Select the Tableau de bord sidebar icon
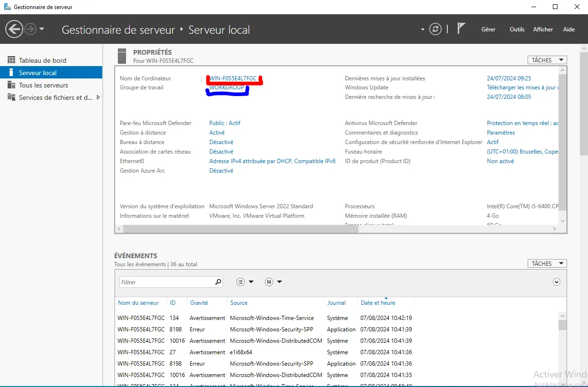588x387 pixels. tap(11, 59)
